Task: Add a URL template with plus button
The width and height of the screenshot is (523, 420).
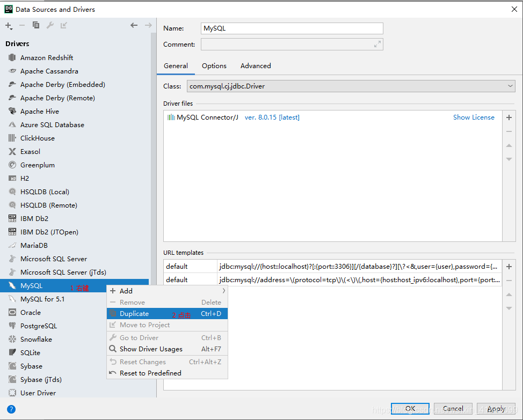Action: tap(509, 267)
